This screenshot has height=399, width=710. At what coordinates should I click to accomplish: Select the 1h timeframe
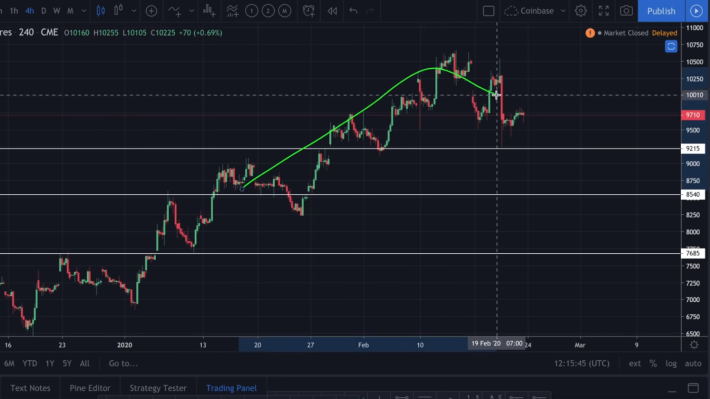click(x=14, y=11)
